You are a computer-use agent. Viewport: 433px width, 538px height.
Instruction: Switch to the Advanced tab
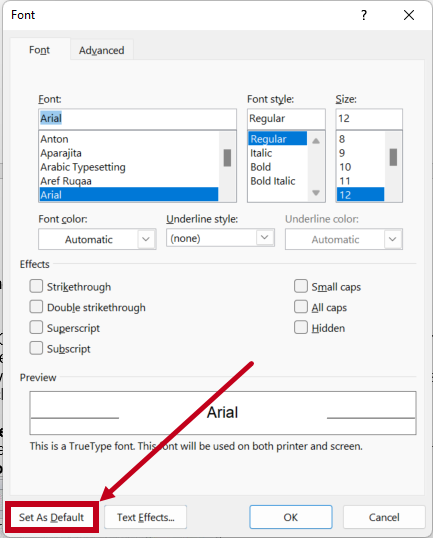[x=102, y=50]
